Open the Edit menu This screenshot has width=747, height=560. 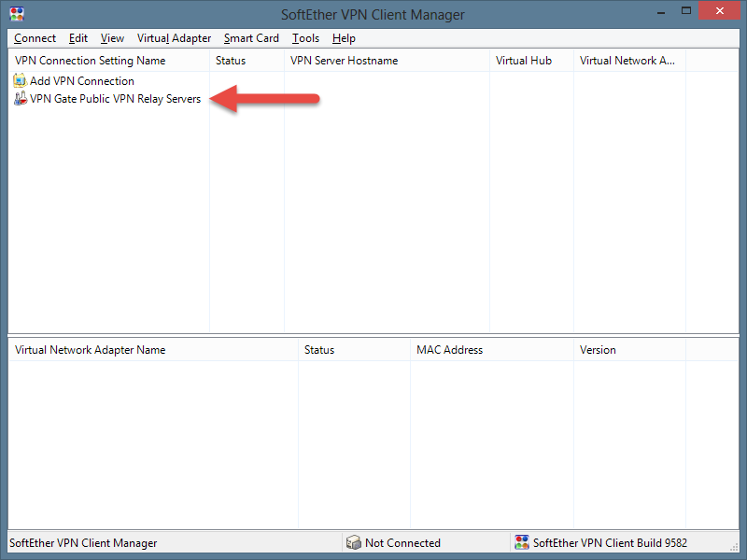(78, 38)
